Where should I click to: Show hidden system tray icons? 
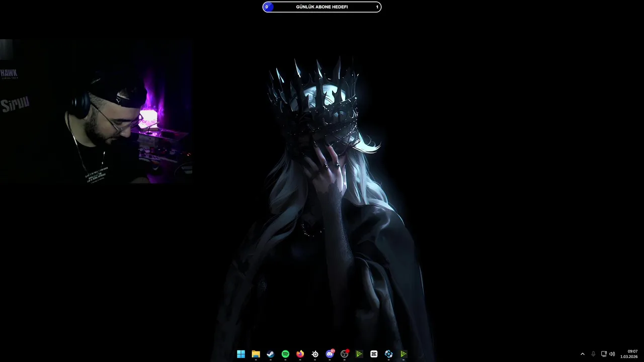pyautogui.click(x=583, y=354)
